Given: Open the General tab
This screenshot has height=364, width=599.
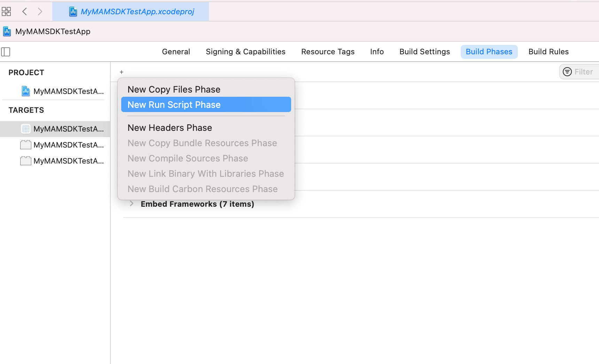Looking at the screenshot, I should point(176,52).
